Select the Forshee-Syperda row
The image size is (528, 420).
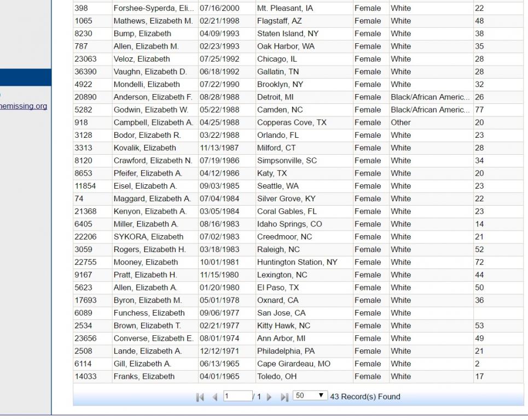[153, 9]
